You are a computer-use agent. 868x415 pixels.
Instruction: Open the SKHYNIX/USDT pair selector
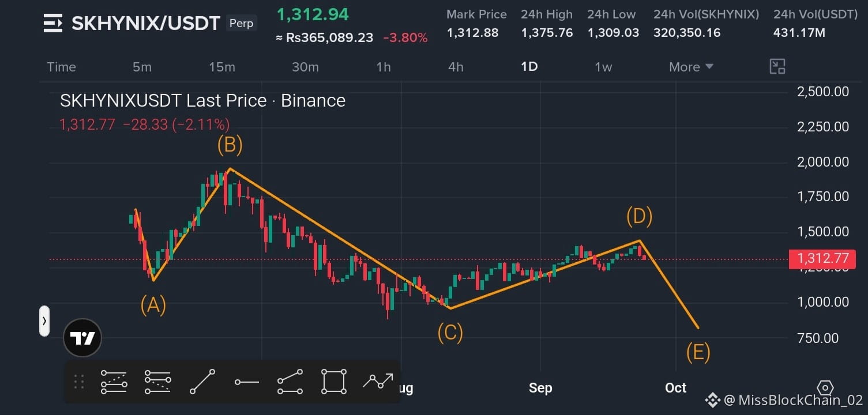[145, 23]
